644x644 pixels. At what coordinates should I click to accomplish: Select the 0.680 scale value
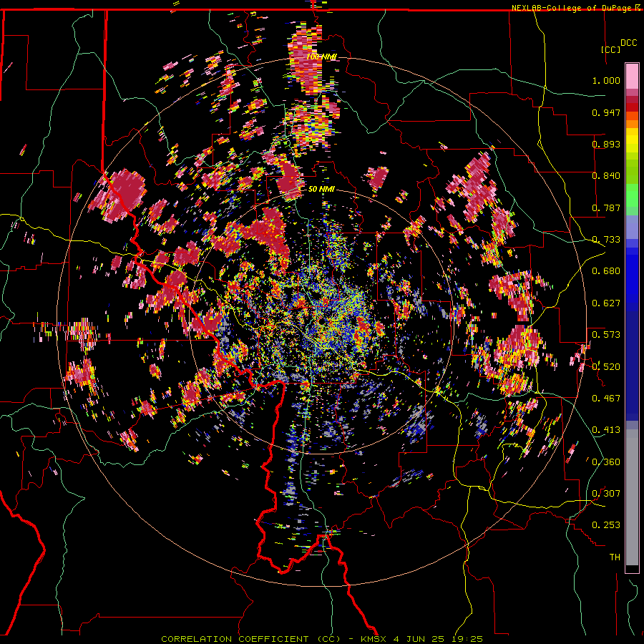point(606,271)
